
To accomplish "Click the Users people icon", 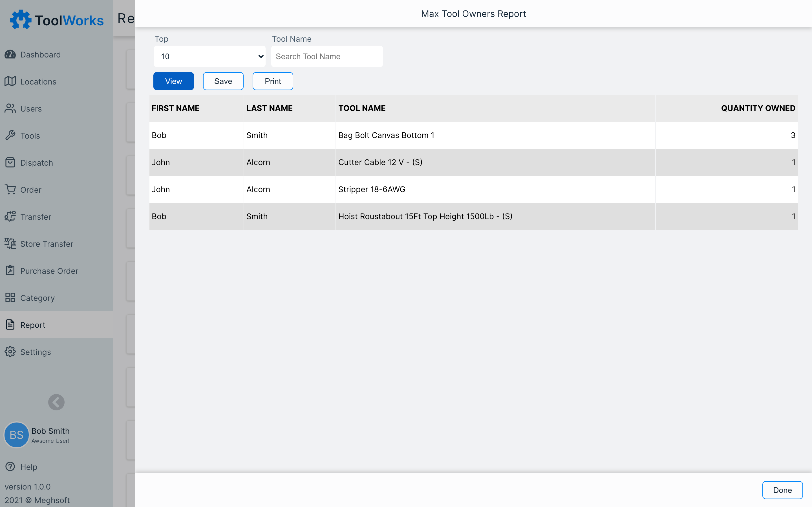I will 10,108.
